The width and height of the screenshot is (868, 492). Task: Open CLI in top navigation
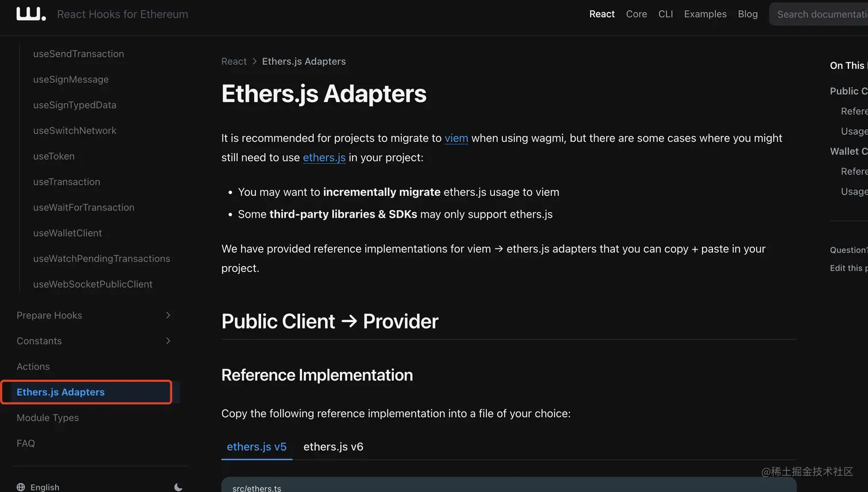coord(665,14)
